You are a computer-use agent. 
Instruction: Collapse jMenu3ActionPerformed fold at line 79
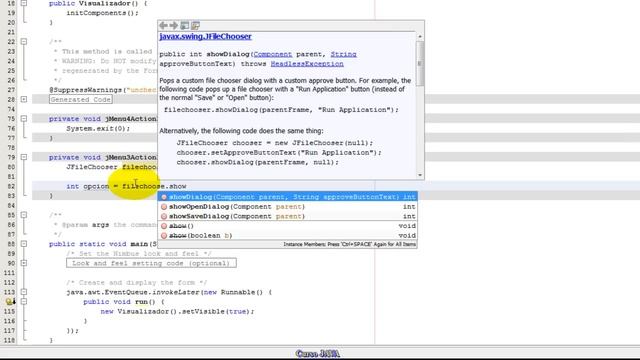tap(24, 157)
